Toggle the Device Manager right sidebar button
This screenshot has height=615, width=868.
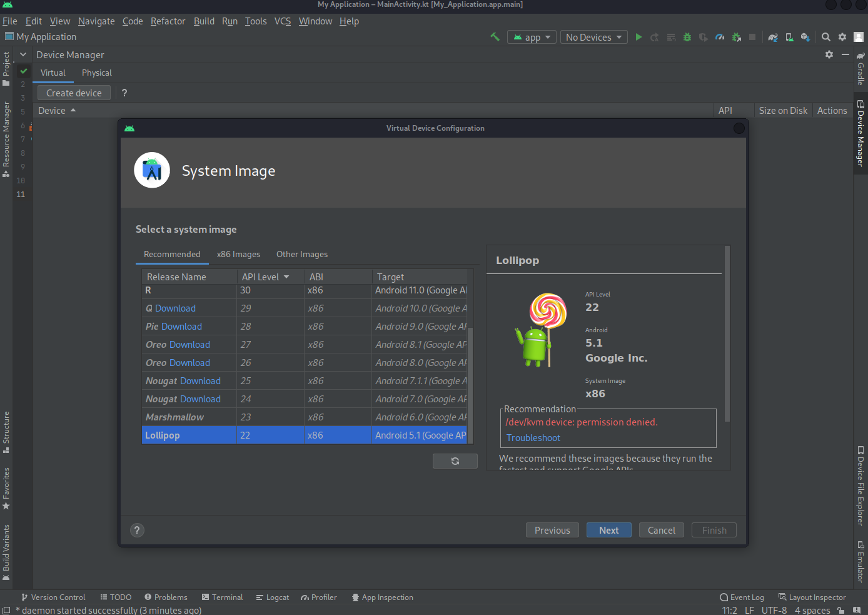click(860, 133)
